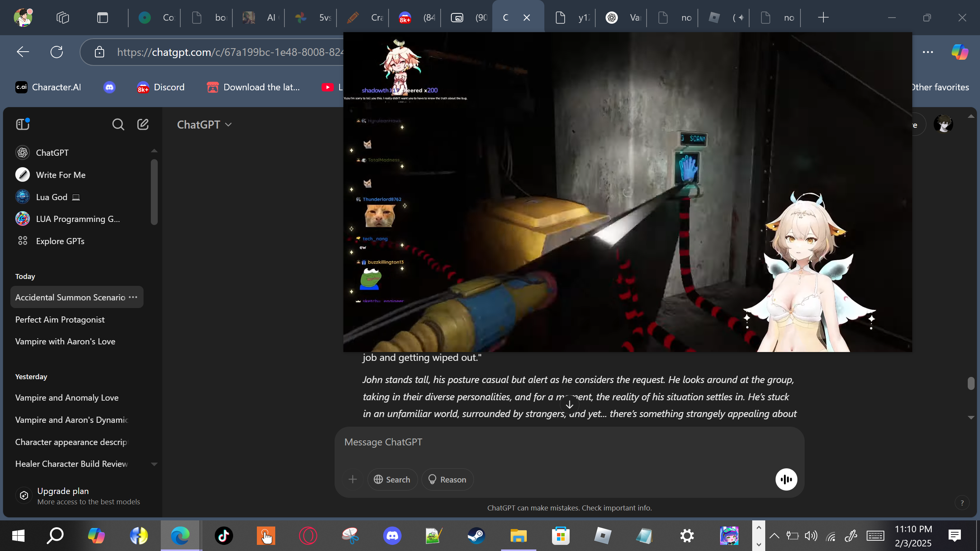
Task: Start a new chat with compose icon
Action: (143, 124)
